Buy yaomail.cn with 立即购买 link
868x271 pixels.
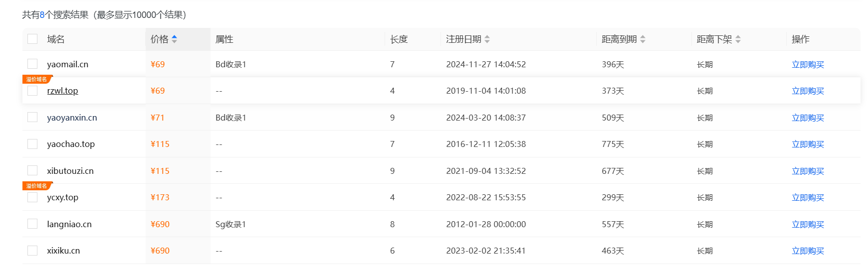tap(808, 64)
